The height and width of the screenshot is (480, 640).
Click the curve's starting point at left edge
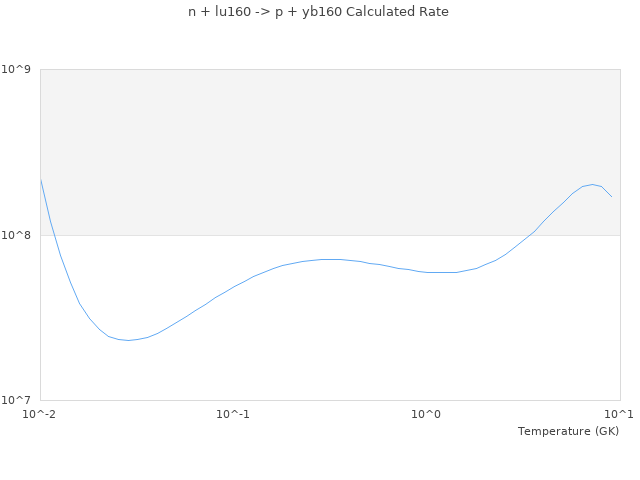[x=40, y=180]
